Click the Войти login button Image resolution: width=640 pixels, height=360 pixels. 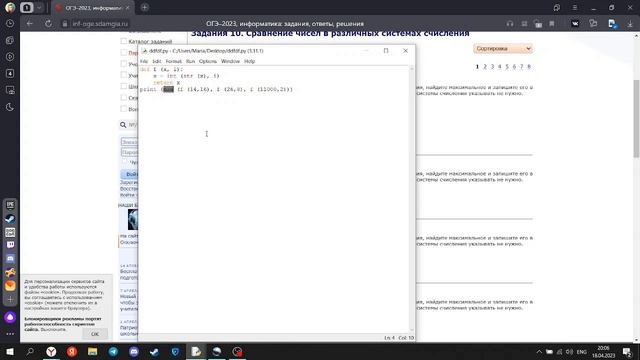point(129,174)
